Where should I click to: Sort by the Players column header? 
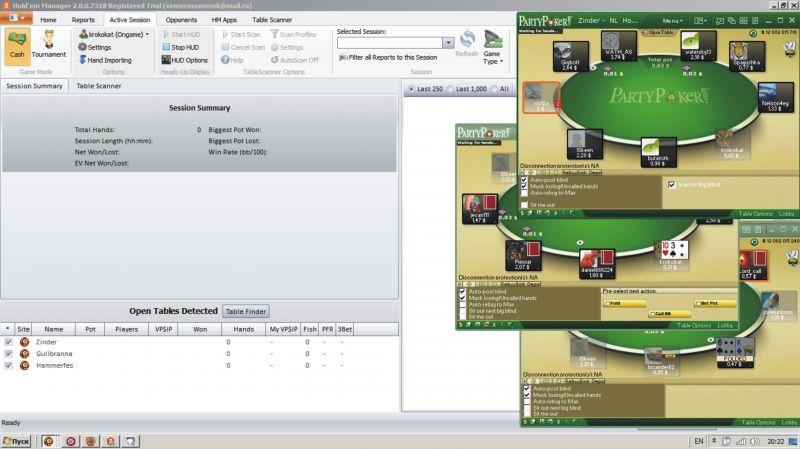click(x=127, y=330)
